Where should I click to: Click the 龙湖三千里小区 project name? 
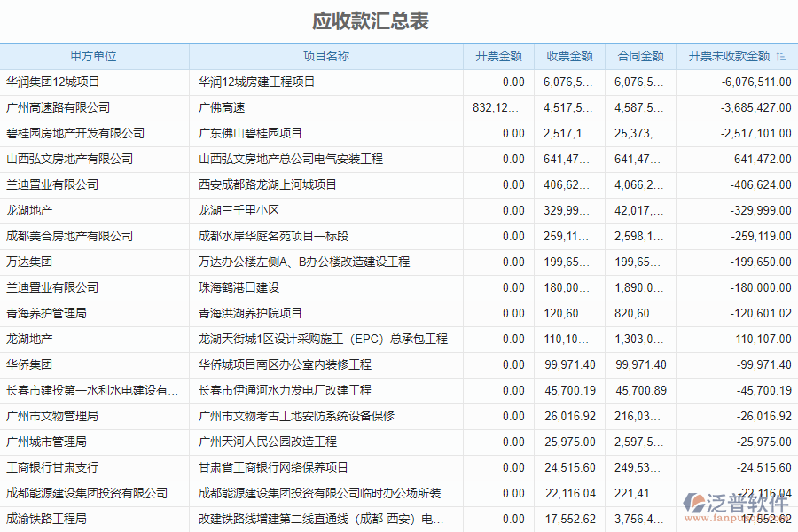point(239,210)
